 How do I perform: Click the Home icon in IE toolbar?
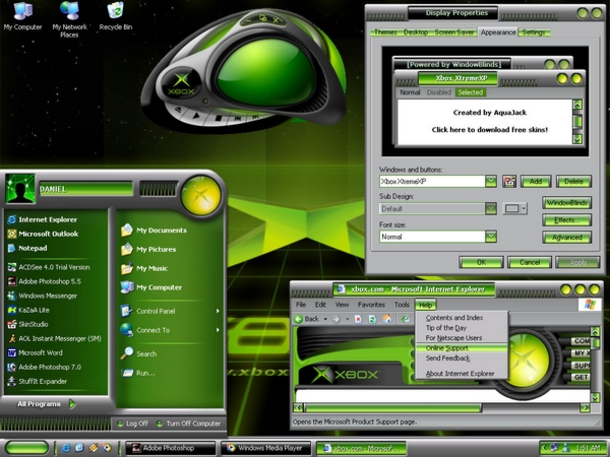click(387, 319)
